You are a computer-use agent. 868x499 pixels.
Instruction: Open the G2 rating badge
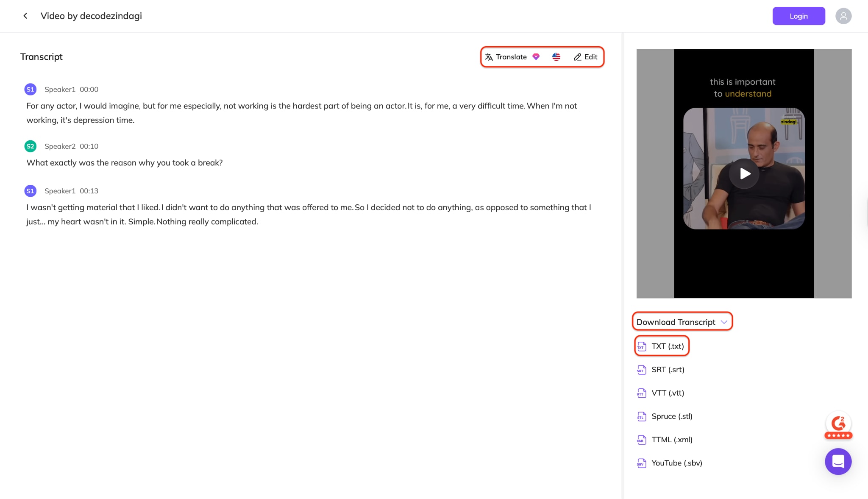tap(838, 424)
